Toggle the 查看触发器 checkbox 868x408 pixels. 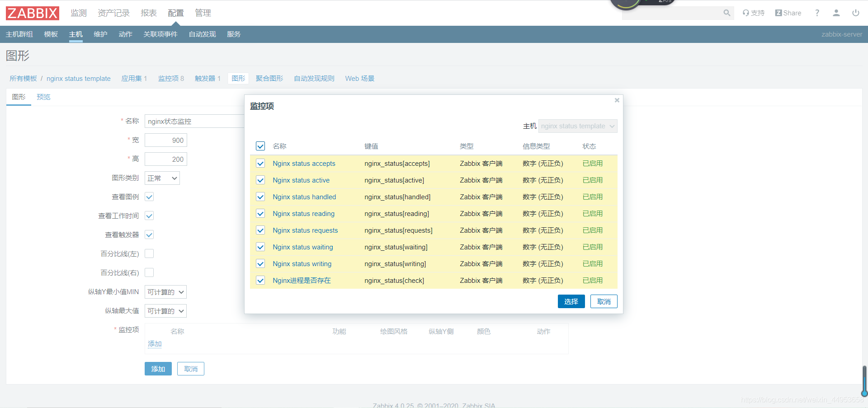click(149, 234)
